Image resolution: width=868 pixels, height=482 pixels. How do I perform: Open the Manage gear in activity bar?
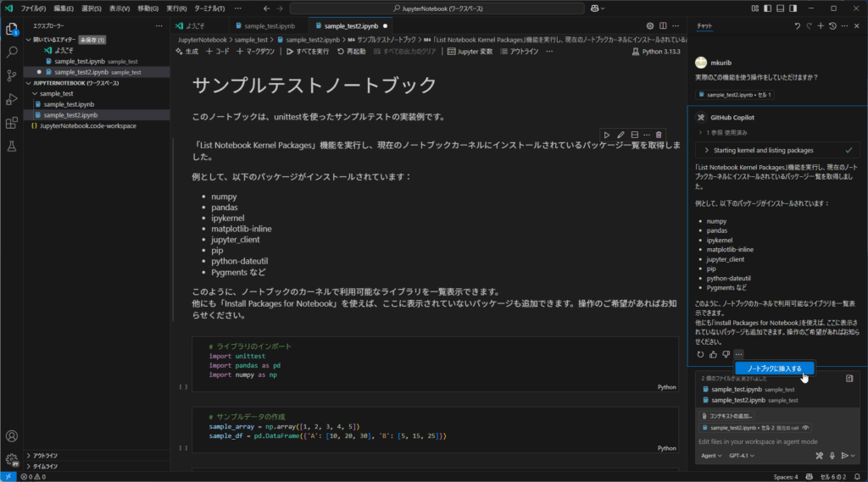[x=12, y=459]
